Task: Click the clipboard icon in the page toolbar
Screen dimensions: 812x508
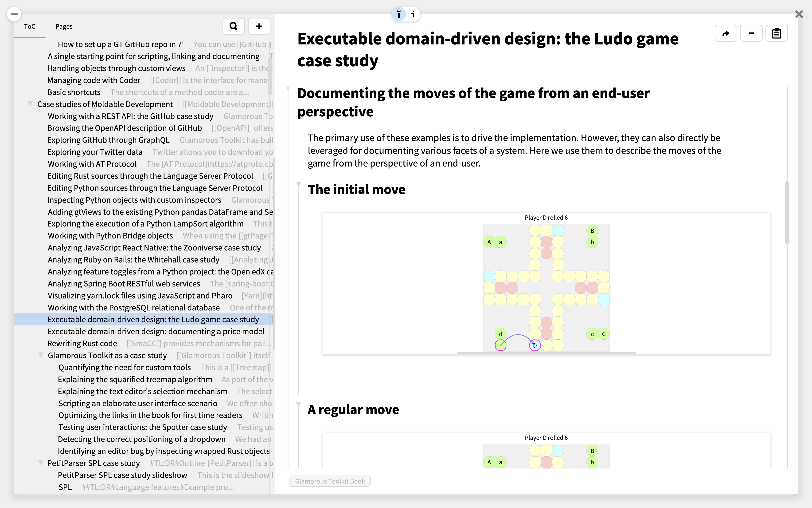Action: 777,33
